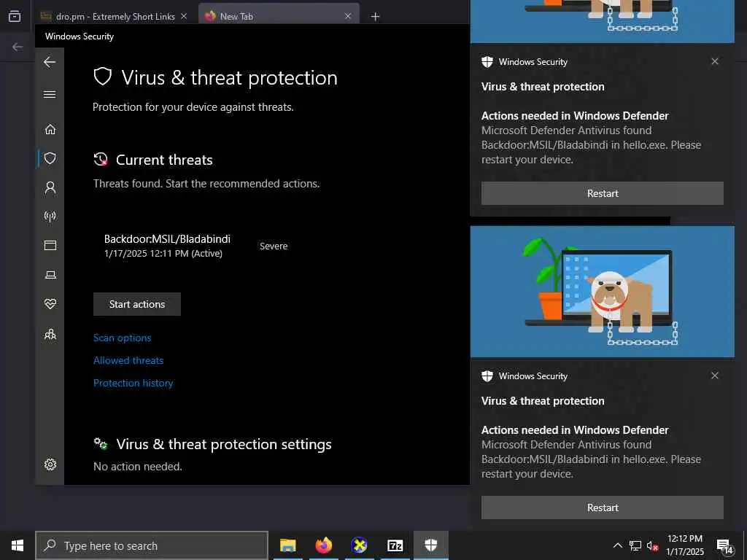This screenshot has width=747, height=560.
Task: Open Windows Security from the taskbar
Action: 430,545
